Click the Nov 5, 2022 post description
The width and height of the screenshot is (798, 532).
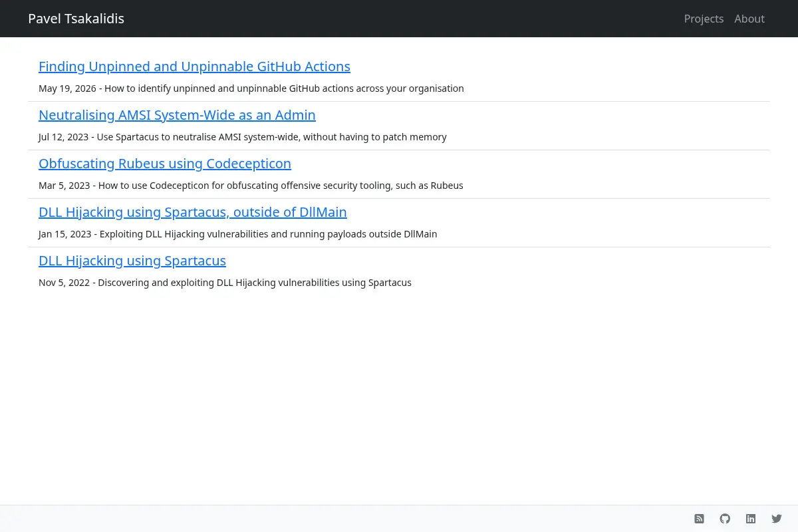[x=225, y=283]
